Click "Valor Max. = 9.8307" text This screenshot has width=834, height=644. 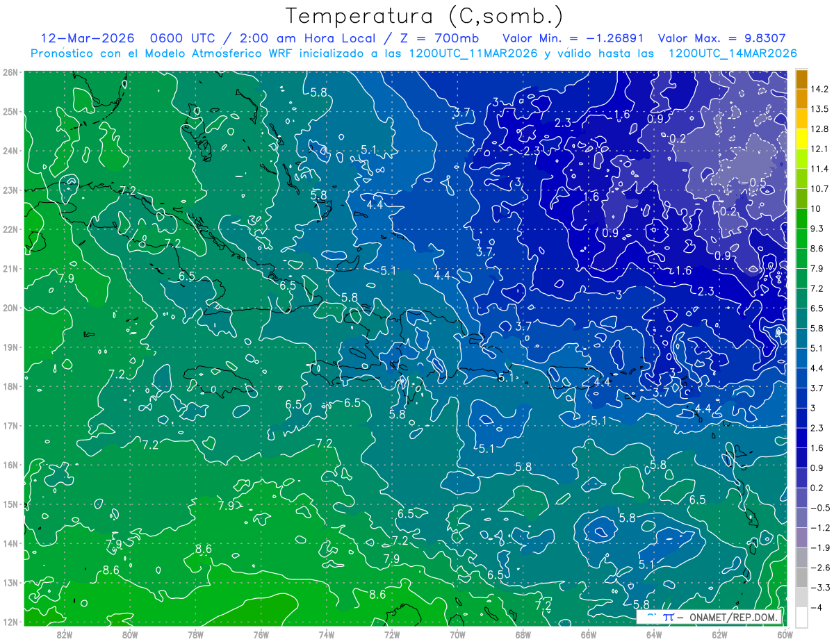tap(721, 38)
